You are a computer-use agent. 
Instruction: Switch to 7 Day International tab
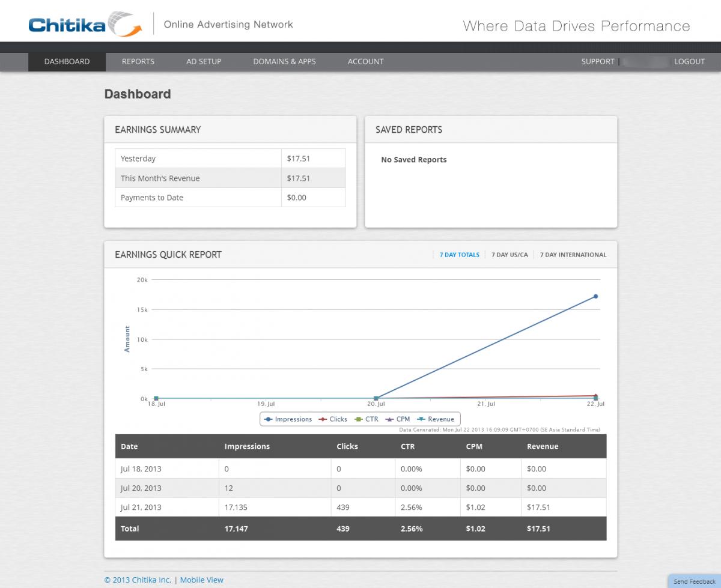[573, 255]
